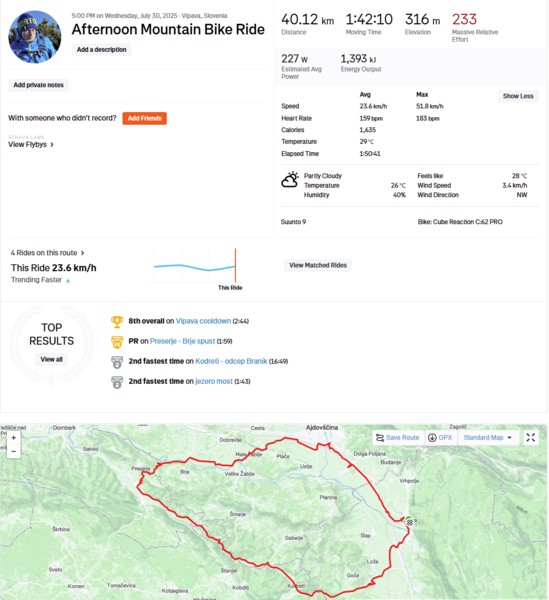This screenshot has height=600, width=549.
Task: Click View all top results
Action: tap(52, 359)
